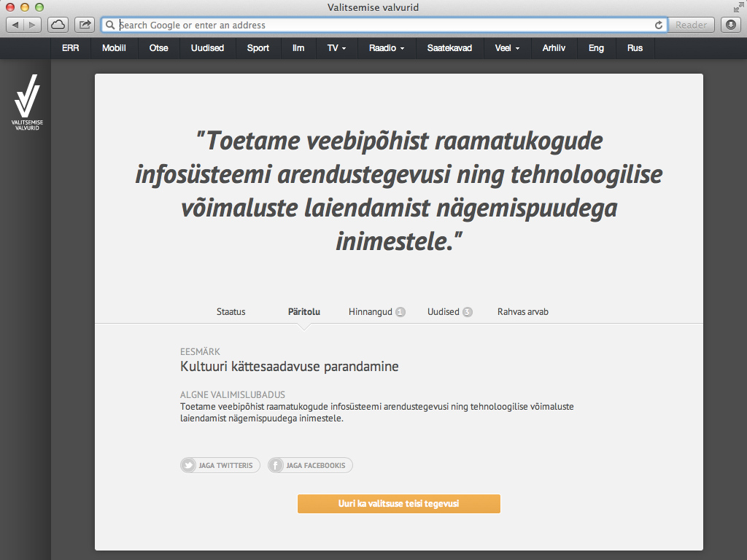Open Saatekavad in the navigation bar

(449, 48)
